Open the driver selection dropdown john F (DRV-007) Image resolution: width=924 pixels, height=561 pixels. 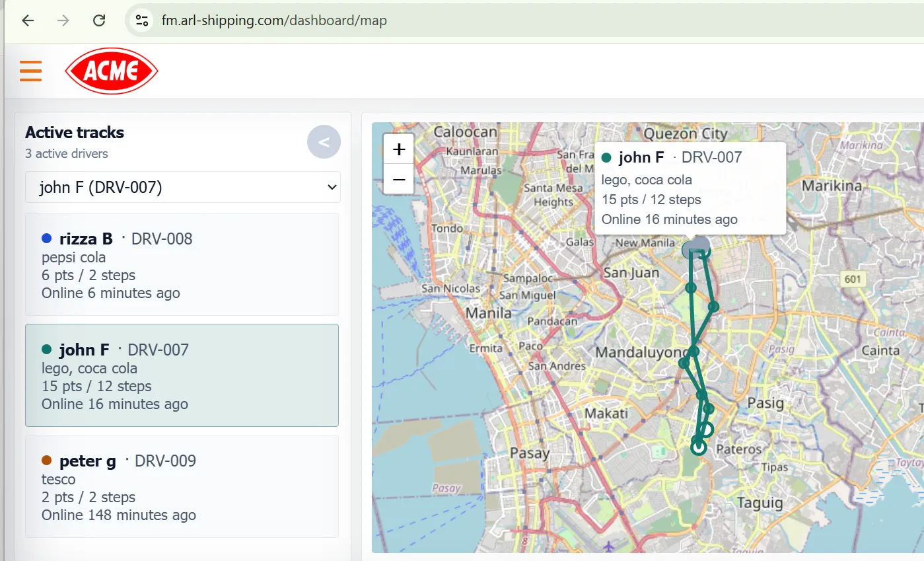pyautogui.click(x=183, y=187)
